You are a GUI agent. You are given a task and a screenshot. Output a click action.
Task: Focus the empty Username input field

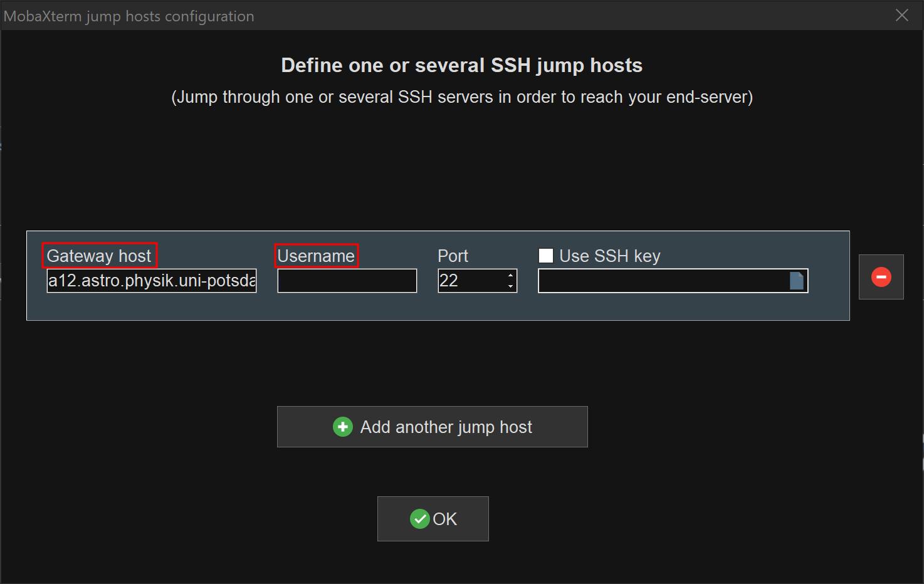(347, 281)
